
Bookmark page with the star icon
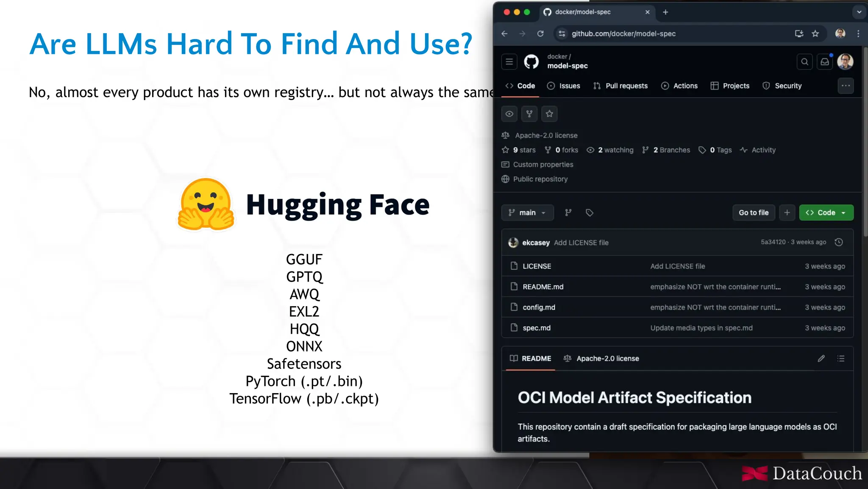pos(815,34)
